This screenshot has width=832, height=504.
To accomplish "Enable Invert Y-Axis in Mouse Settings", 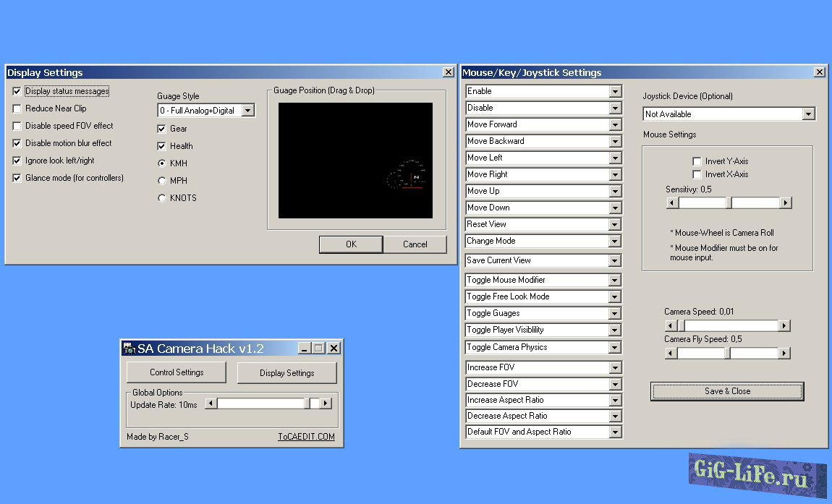I will pos(697,161).
